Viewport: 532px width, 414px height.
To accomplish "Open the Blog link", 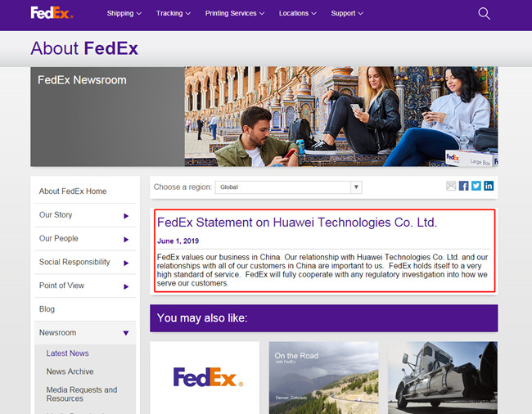I will pos(47,309).
